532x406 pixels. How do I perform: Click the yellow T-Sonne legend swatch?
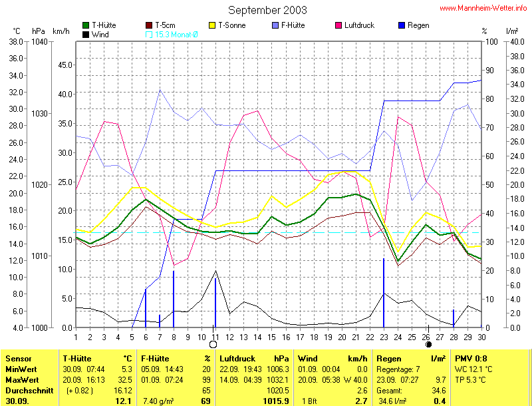(x=213, y=25)
